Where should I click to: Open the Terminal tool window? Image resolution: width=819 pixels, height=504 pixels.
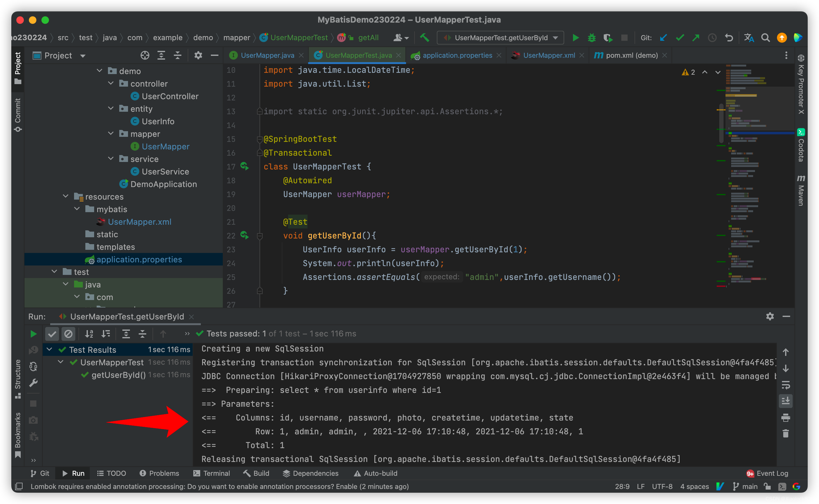point(211,473)
